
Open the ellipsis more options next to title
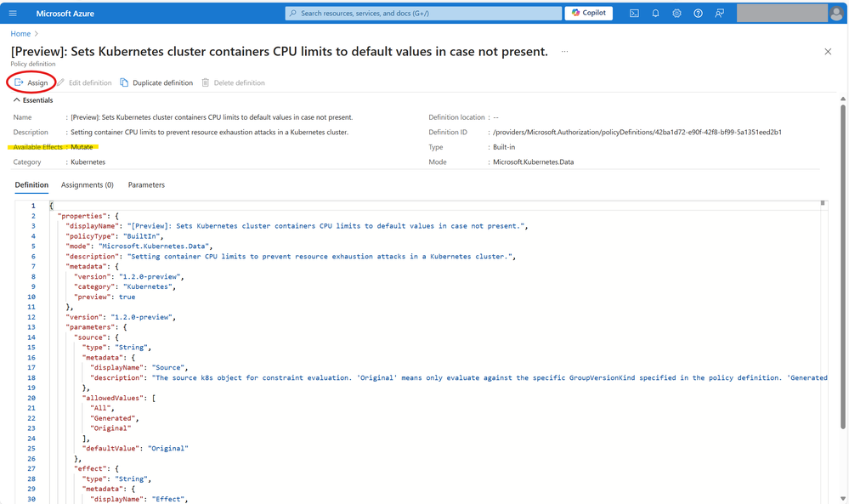pyautogui.click(x=565, y=52)
